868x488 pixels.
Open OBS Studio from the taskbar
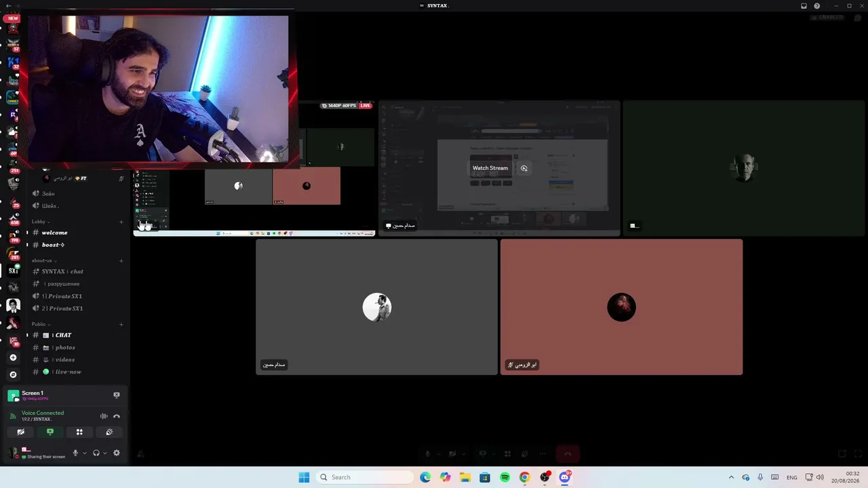coord(545,477)
